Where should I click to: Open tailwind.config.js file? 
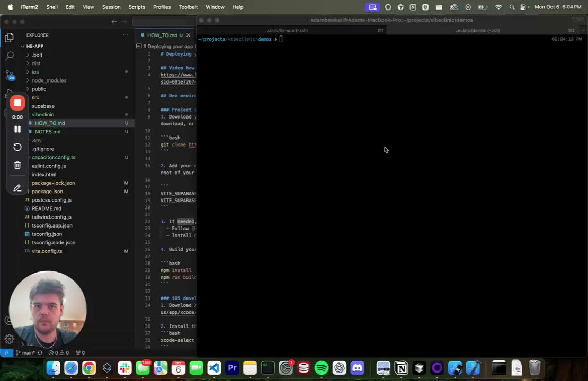[51, 217]
